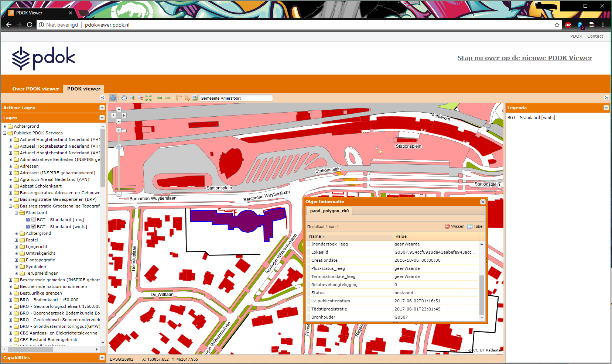Uncheck BGT - Standaard [wmts] layer
The width and height of the screenshot is (612, 364).
pyautogui.click(x=34, y=227)
